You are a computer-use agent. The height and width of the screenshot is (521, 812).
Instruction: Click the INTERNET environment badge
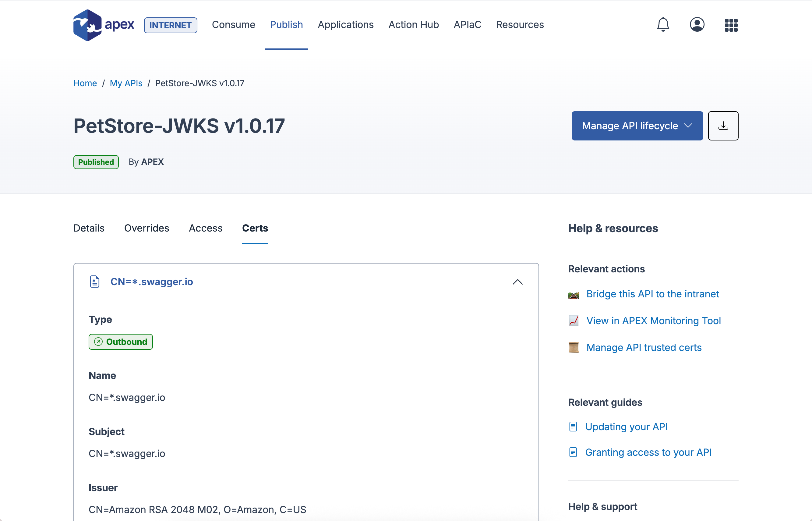click(x=171, y=25)
